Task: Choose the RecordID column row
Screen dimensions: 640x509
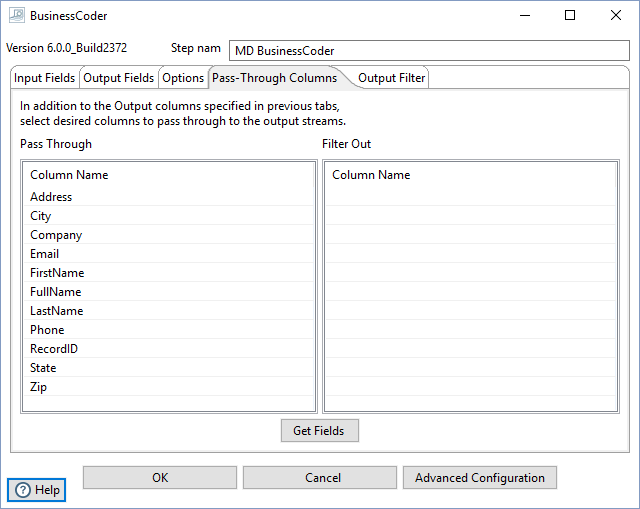Action: pyautogui.click(x=54, y=349)
